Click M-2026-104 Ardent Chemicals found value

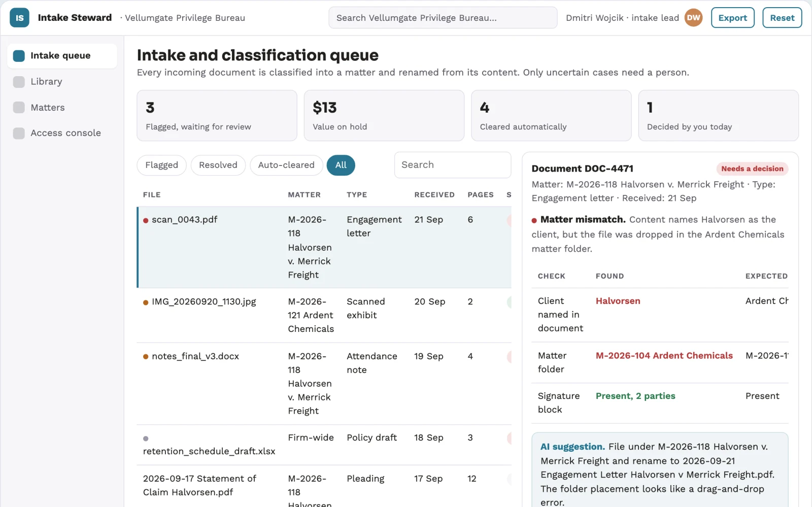[664, 356]
